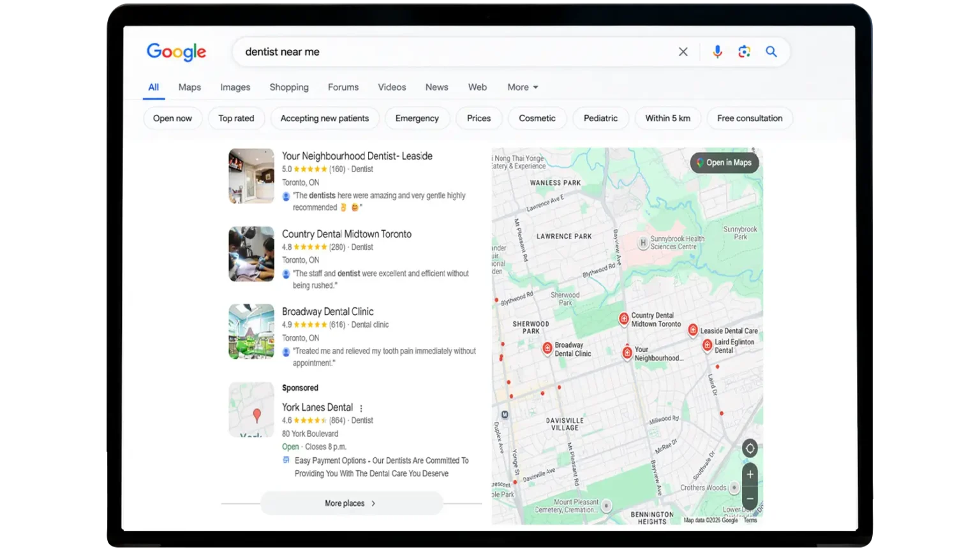Click the More places button
The width and height of the screenshot is (980, 551).
coord(351,503)
